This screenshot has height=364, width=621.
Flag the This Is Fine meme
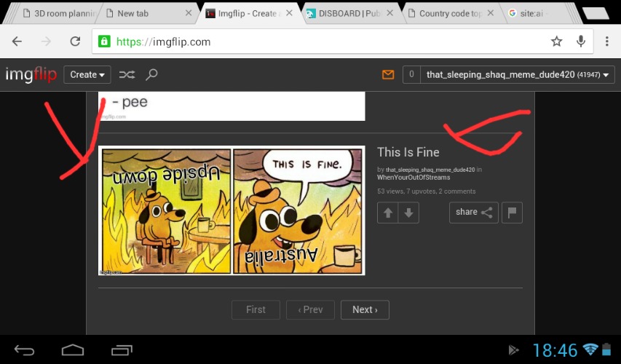click(x=513, y=213)
